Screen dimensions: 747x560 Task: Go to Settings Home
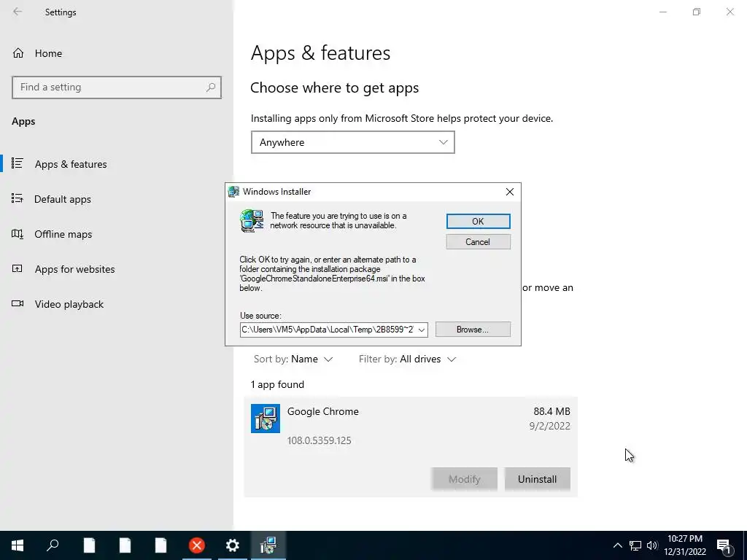37,53
